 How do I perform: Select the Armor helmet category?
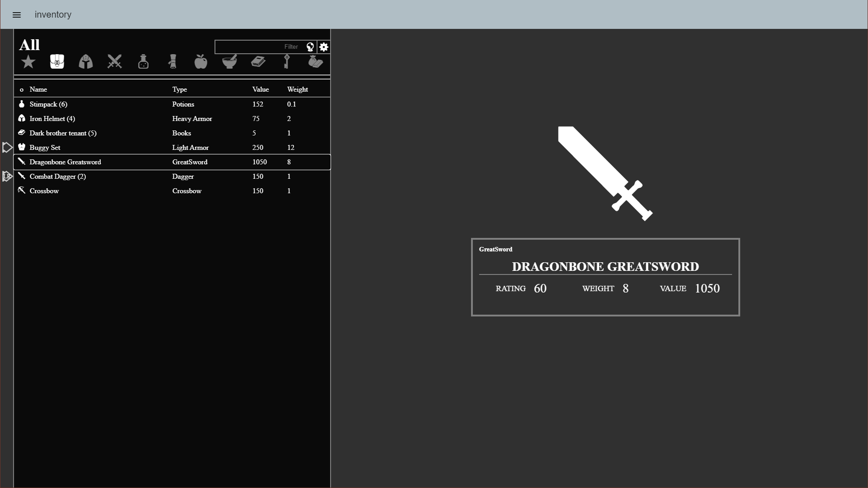point(85,62)
